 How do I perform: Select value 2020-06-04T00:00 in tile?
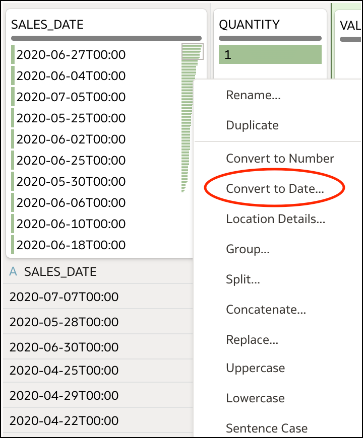pyautogui.click(x=71, y=76)
